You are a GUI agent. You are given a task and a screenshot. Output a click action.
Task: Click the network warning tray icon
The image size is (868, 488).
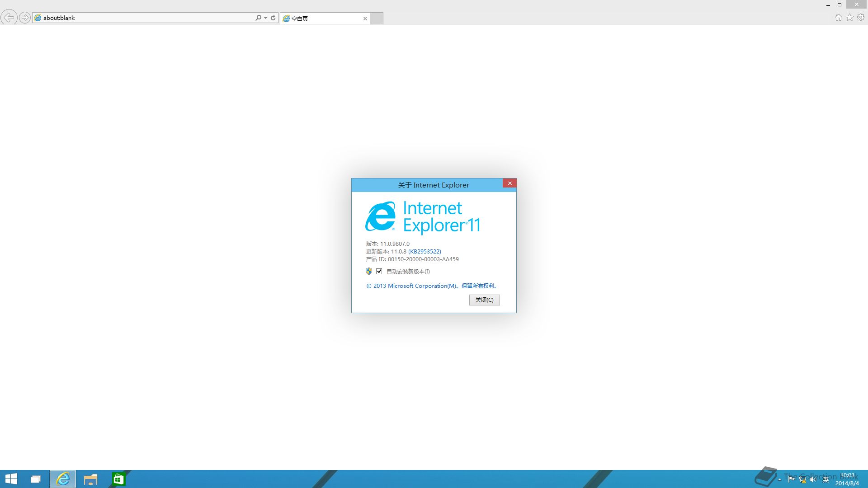[x=802, y=479]
